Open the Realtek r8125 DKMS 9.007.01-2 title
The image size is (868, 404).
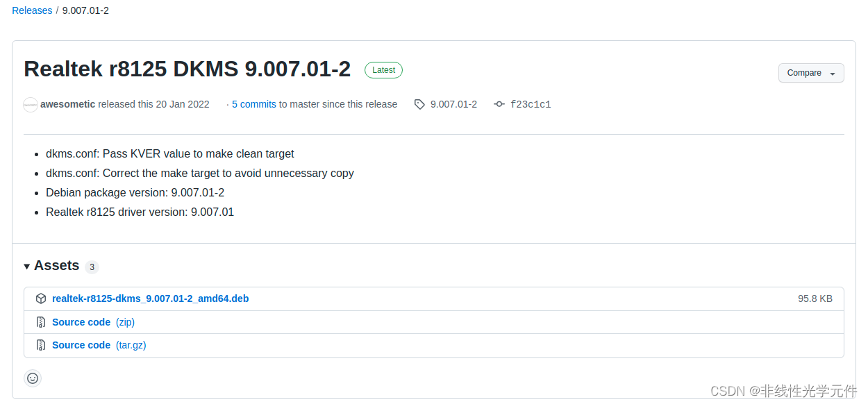coord(187,69)
